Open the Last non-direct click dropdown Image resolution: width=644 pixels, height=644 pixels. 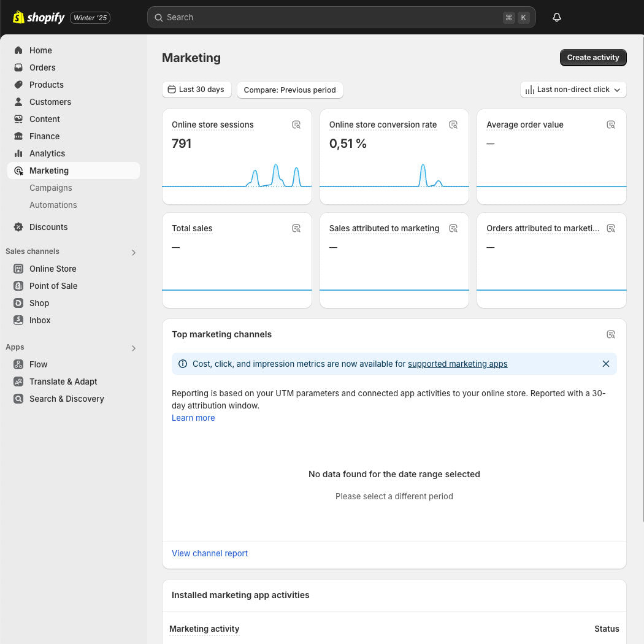(573, 90)
